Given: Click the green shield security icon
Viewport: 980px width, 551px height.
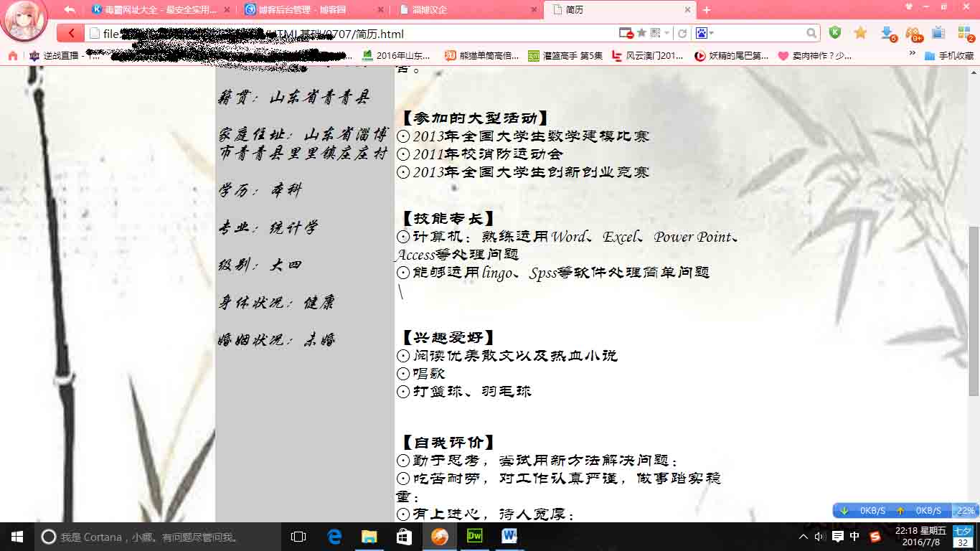Looking at the screenshot, I should 834,33.
